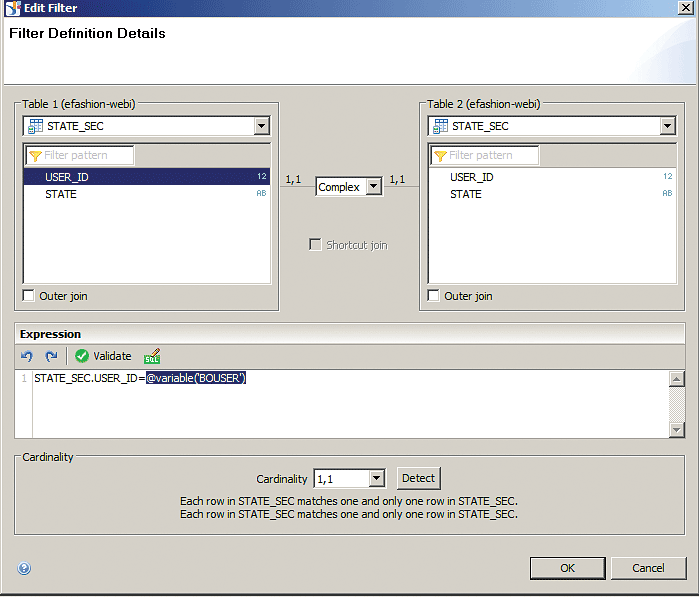Click funnel icon in Table 1 filter

(35, 156)
